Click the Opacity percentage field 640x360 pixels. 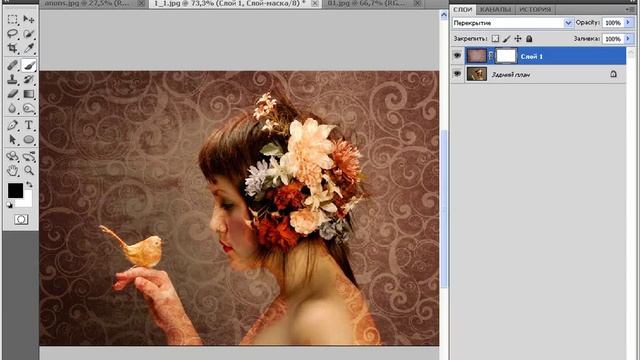point(613,23)
